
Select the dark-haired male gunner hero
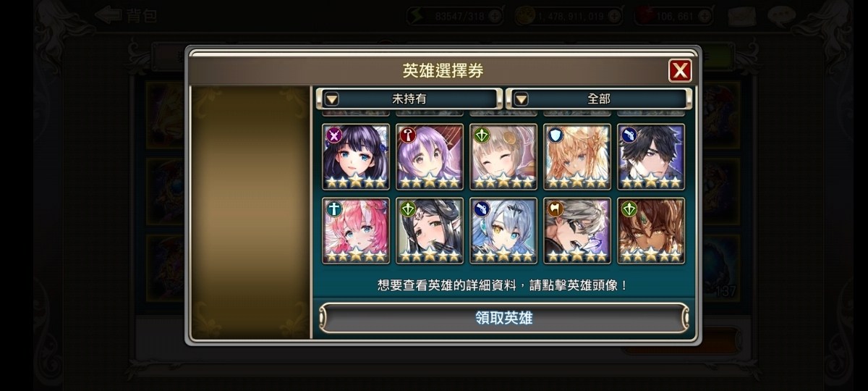(x=650, y=156)
